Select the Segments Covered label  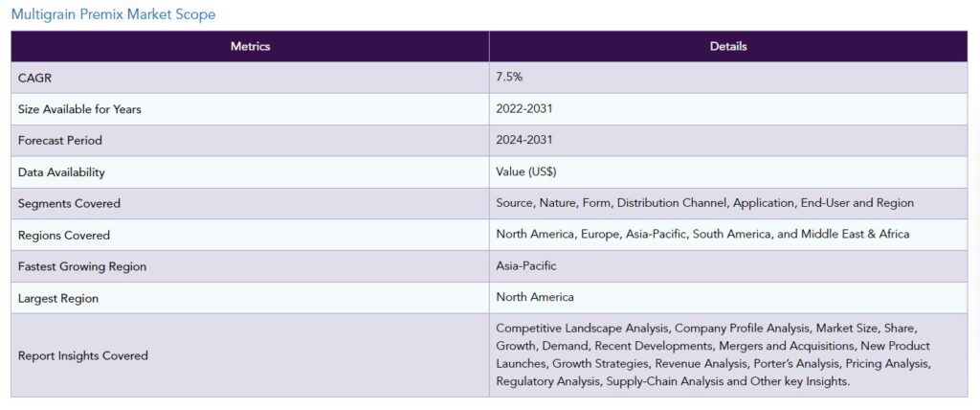69,203
